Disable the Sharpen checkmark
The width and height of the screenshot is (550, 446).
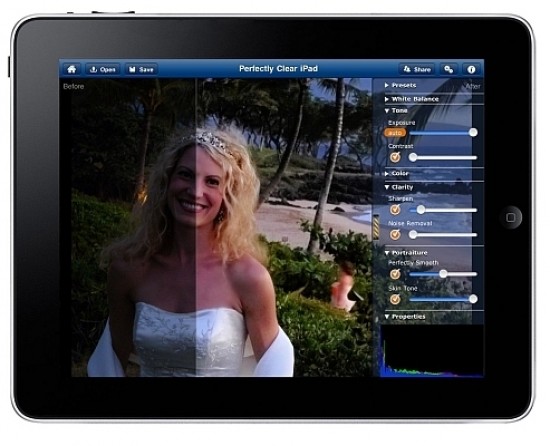point(395,210)
